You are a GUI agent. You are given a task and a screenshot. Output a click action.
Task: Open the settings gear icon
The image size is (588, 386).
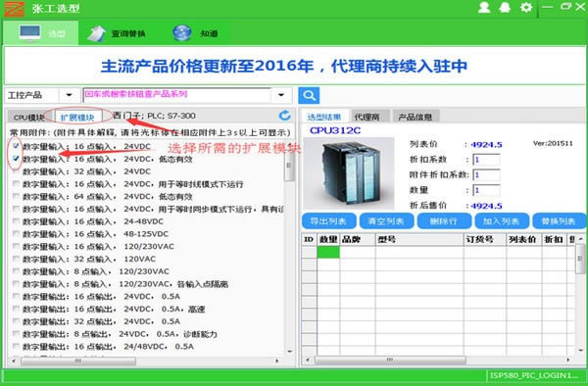click(526, 7)
